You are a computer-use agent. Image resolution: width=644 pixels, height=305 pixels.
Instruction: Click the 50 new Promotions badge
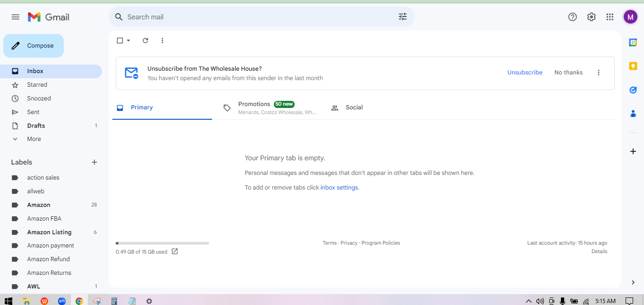coord(284,104)
